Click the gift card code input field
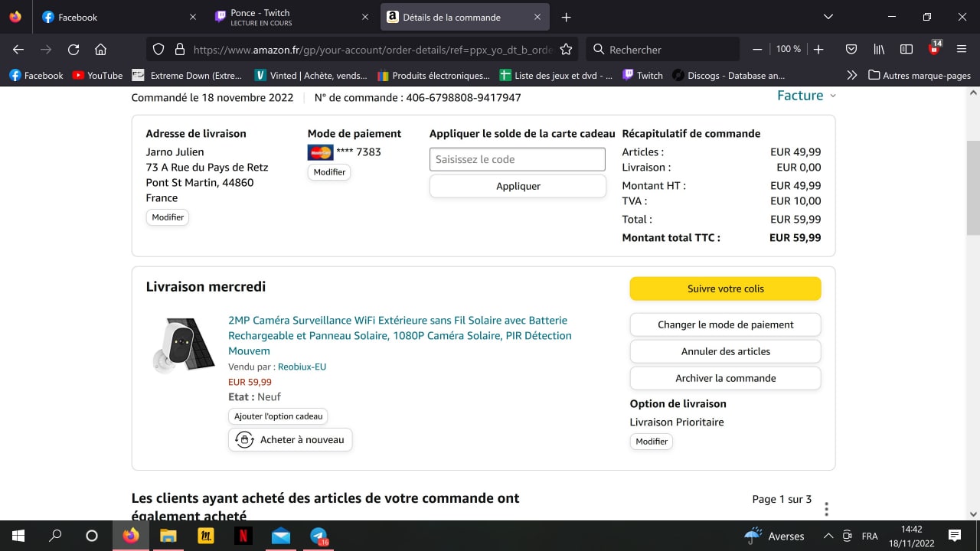This screenshot has height=551, width=980. [x=517, y=159]
